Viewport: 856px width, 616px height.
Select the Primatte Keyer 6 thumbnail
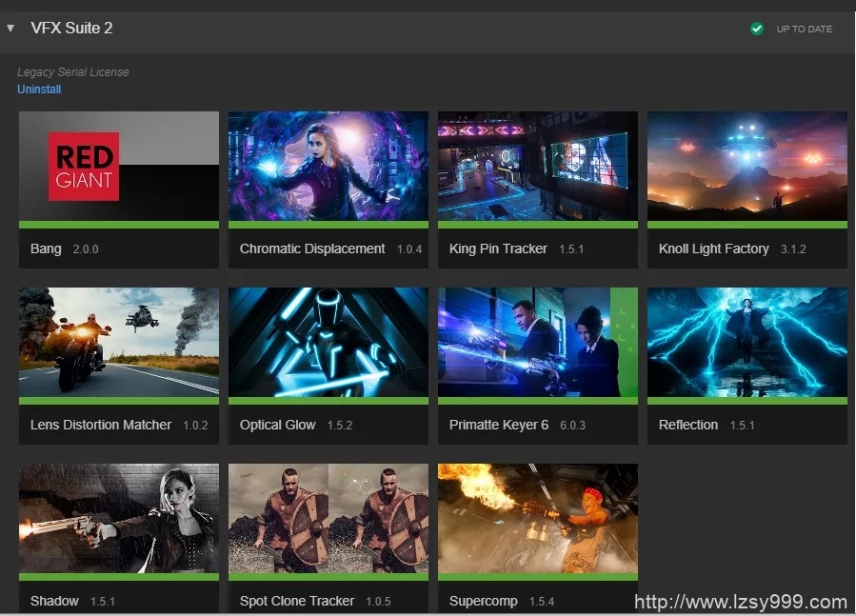pyautogui.click(x=537, y=343)
